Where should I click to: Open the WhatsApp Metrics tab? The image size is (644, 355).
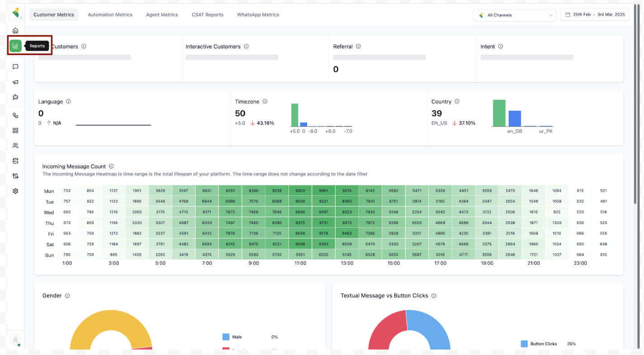point(258,15)
